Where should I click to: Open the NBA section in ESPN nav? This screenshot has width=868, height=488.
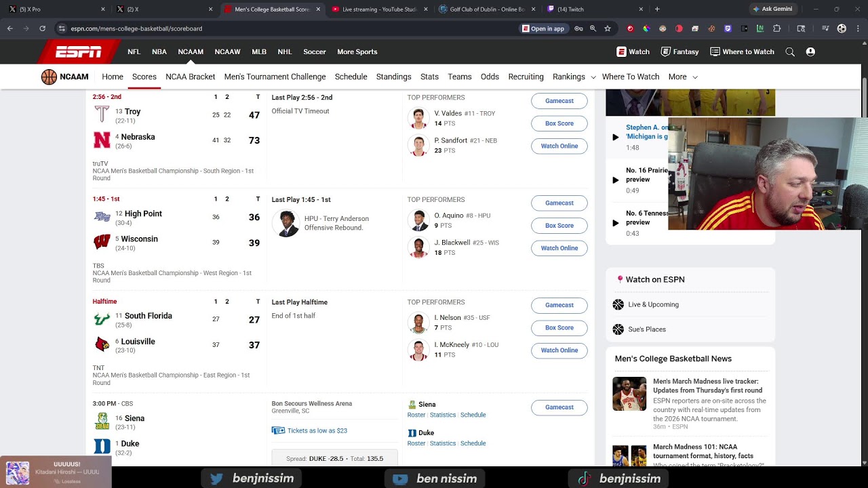point(159,52)
